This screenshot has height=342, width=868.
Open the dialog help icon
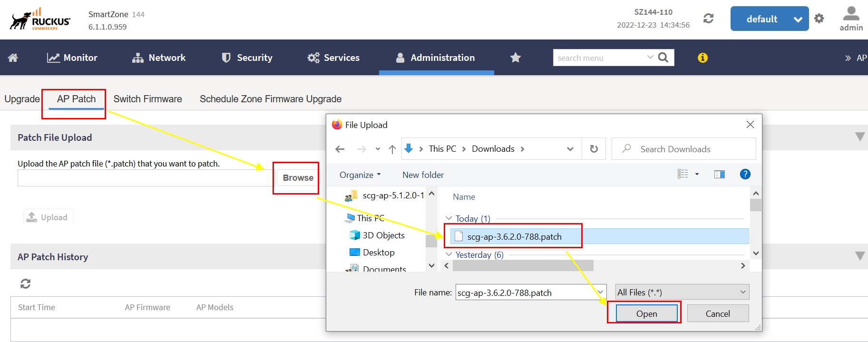745,174
